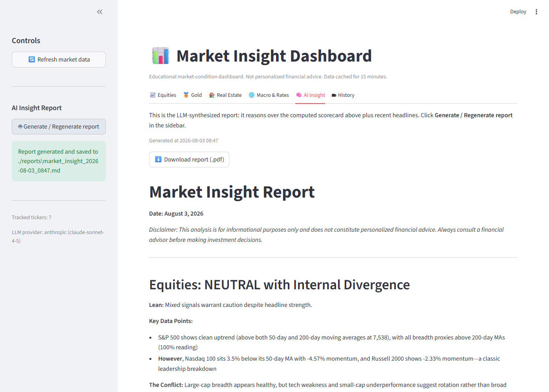
Task: Open the History tab
Action: 343,95
